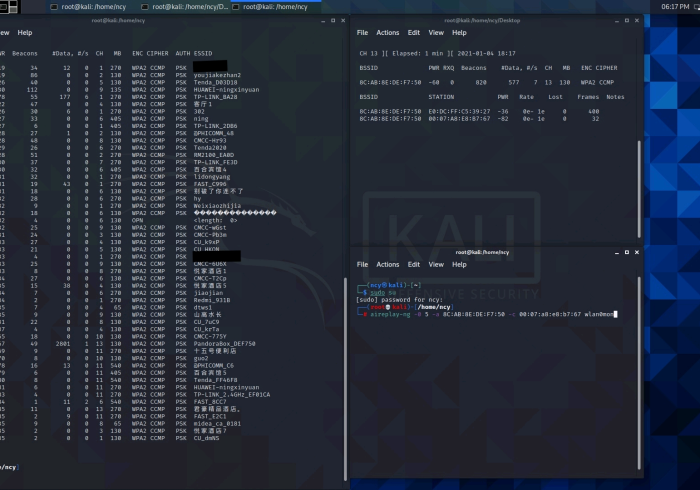This screenshot has width=700, height=490.
Task: Open Help menu in the airodump list terminal
Action: coord(25,32)
